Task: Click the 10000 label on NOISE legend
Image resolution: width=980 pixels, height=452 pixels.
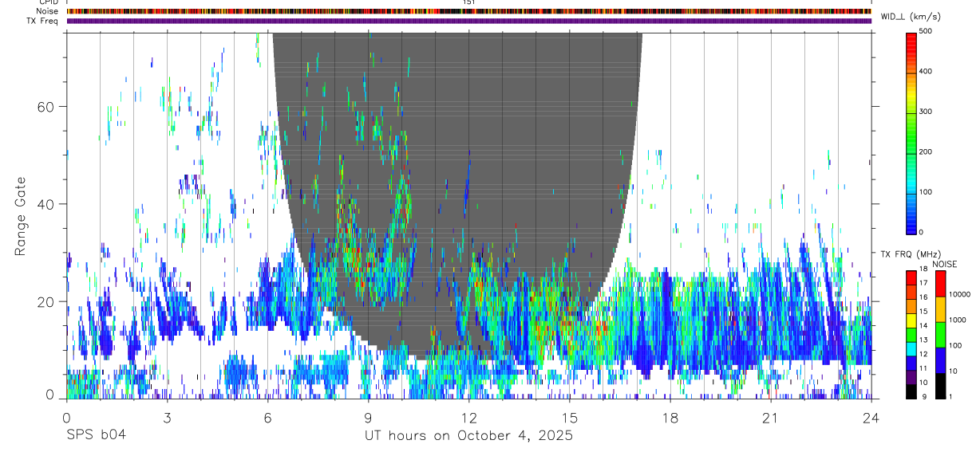Action: pyautogui.click(x=958, y=294)
